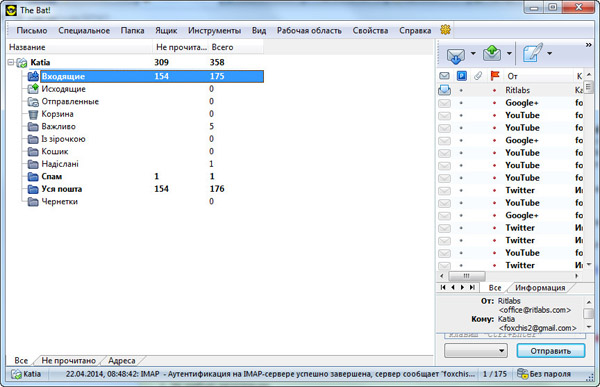
Task: Click the Без пароля lock icon
Action: (522, 374)
